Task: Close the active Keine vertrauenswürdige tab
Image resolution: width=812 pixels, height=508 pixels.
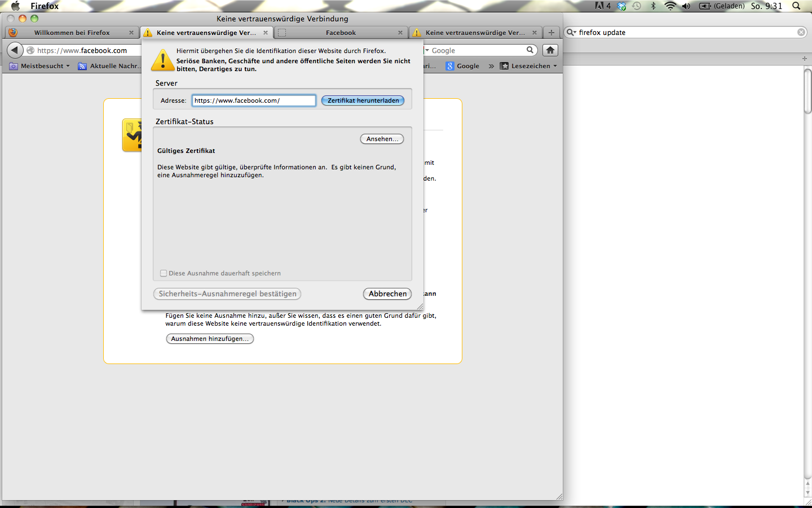Action: pyautogui.click(x=266, y=33)
